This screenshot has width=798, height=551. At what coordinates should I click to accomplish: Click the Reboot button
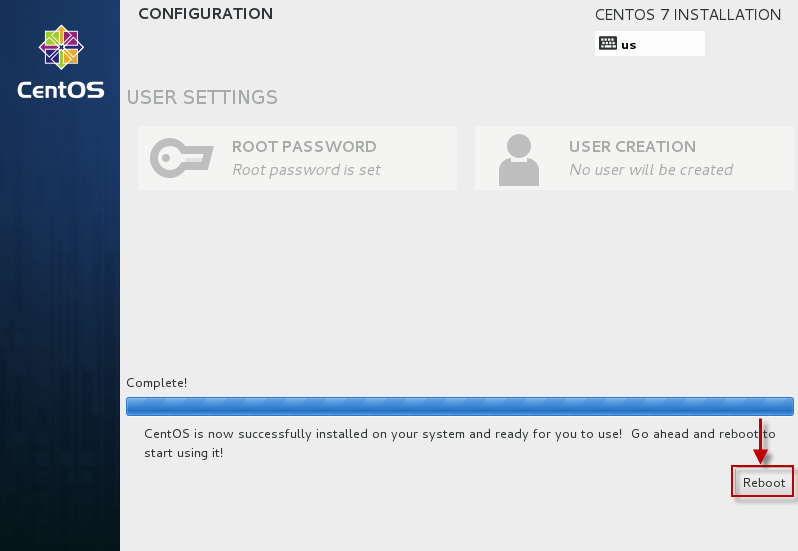click(x=764, y=482)
